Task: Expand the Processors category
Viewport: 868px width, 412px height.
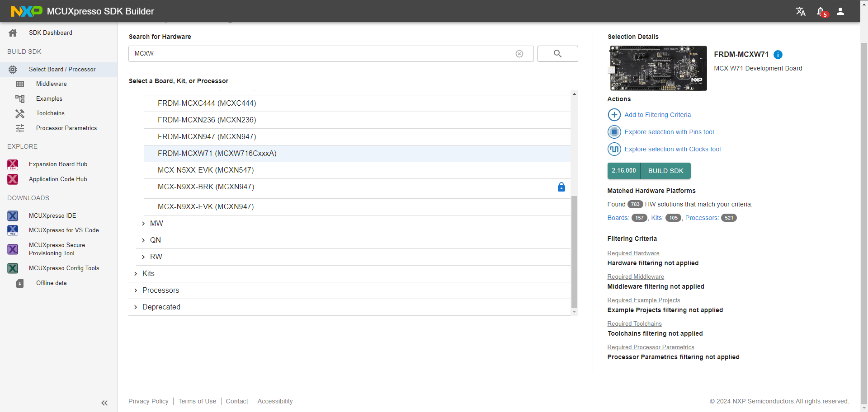Action: point(136,290)
